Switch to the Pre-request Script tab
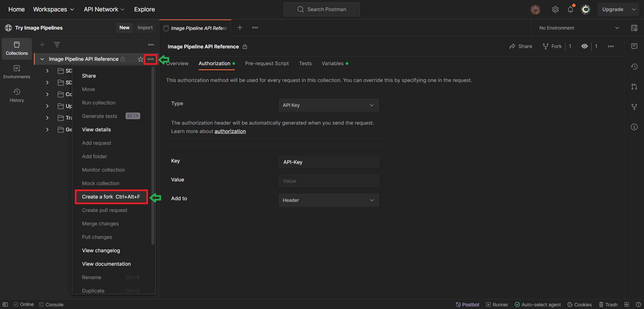 (267, 63)
